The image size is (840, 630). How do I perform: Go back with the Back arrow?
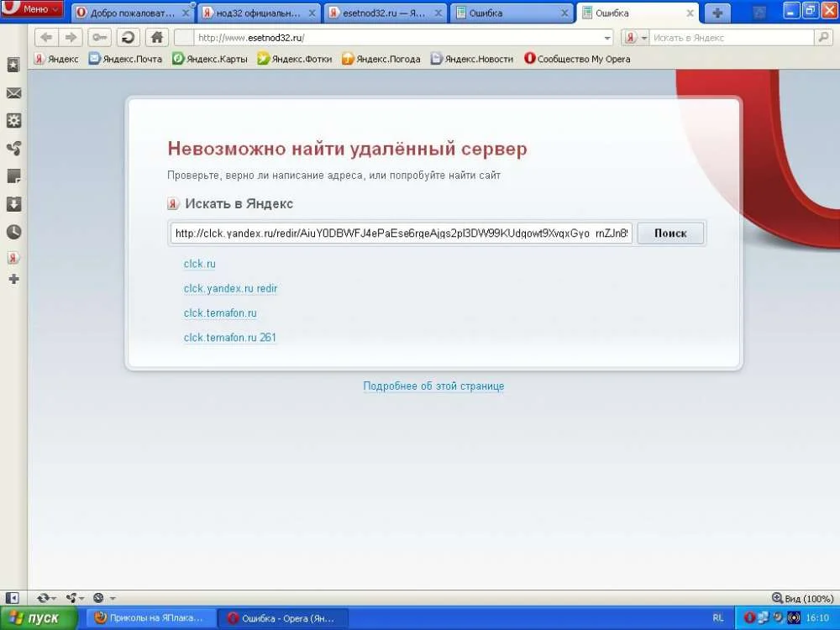46,38
